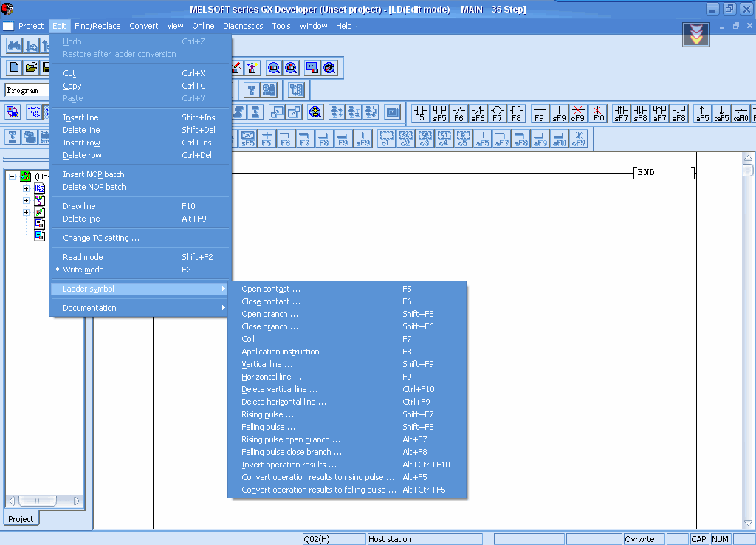
Task: Choose Read mode in the Edit menu
Action: [x=83, y=257]
